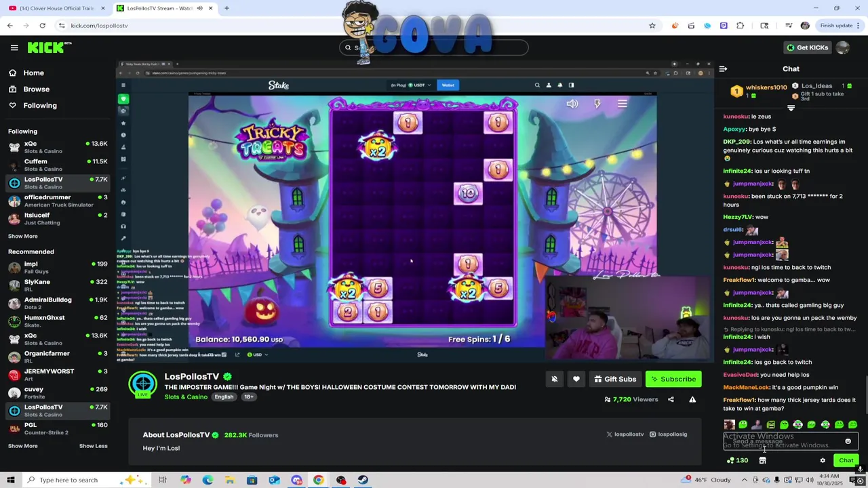Open Kick user profile avatar
The height and width of the screenshot is (488, 868).
pyautogui.click(x=843, y=47)
